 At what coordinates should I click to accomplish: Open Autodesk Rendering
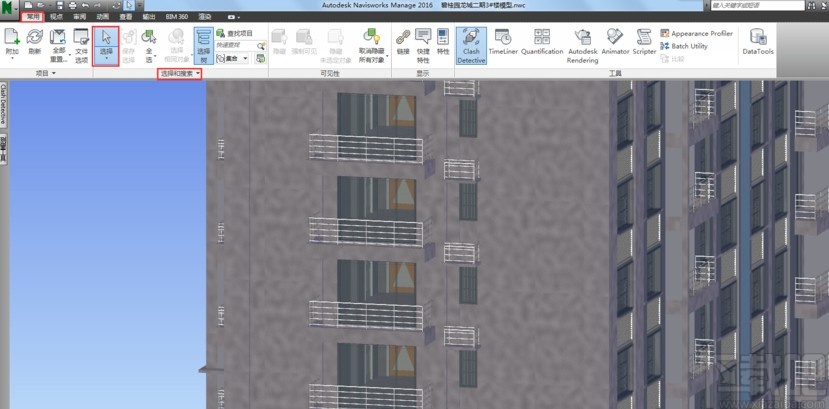[582, 44]
